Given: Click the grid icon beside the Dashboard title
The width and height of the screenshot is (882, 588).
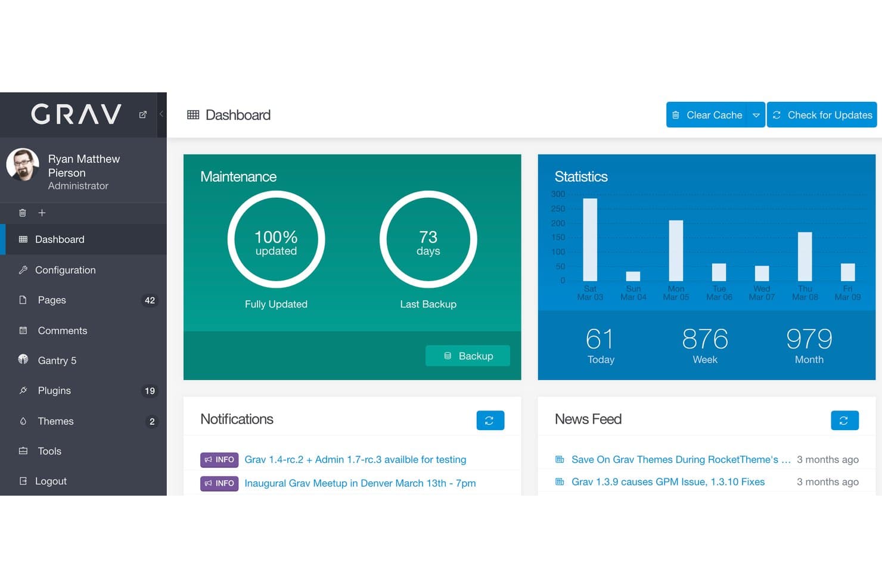Looking at the screenshot, I should pyautogui.click(x=193, y=115).
